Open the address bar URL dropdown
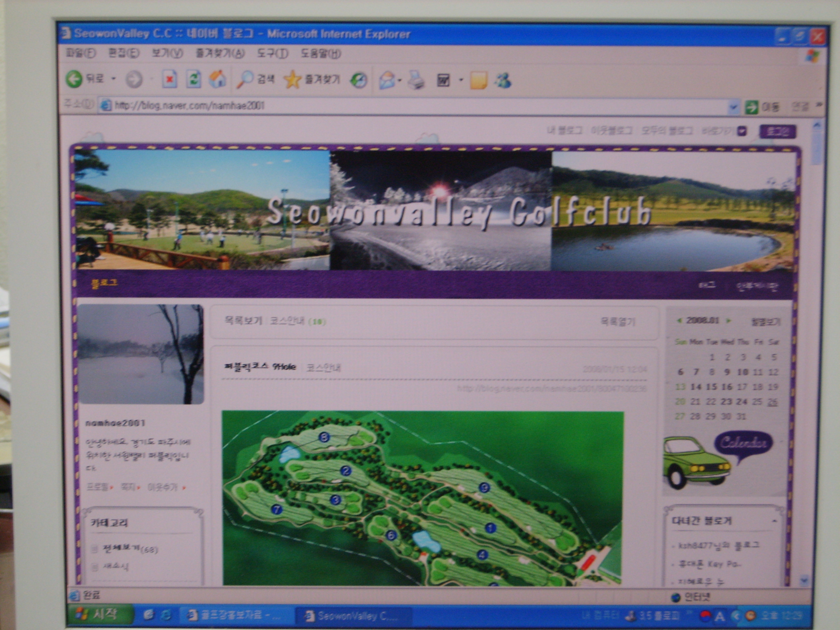 pos(734,108)
